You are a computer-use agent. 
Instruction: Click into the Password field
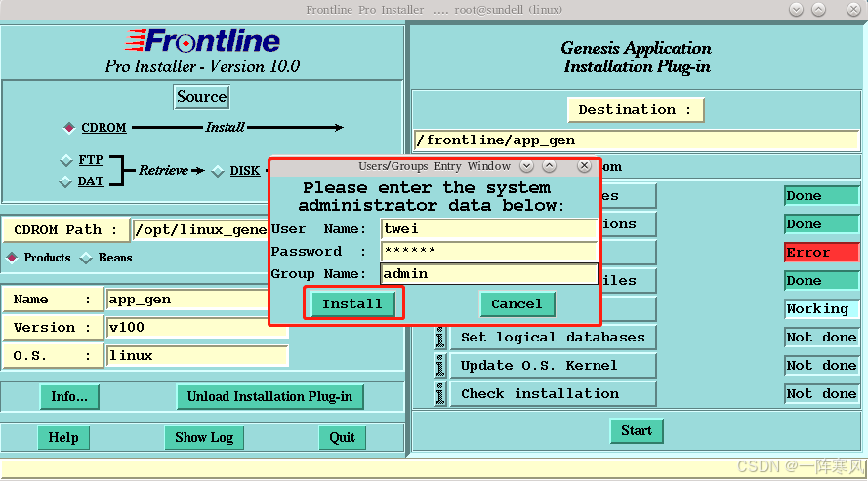pyautogui.click(x=488, y=252)
